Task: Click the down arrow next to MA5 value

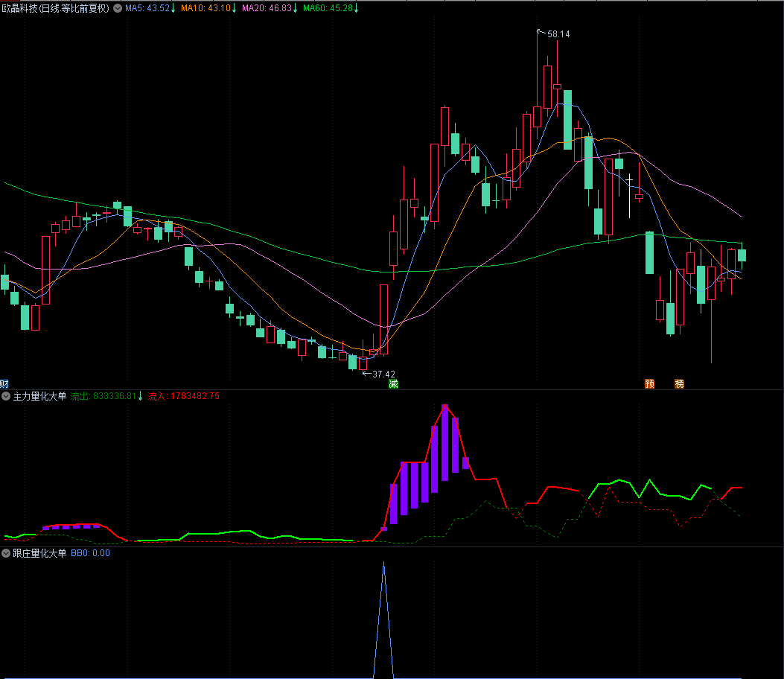Action: click(x=173, y=8)
